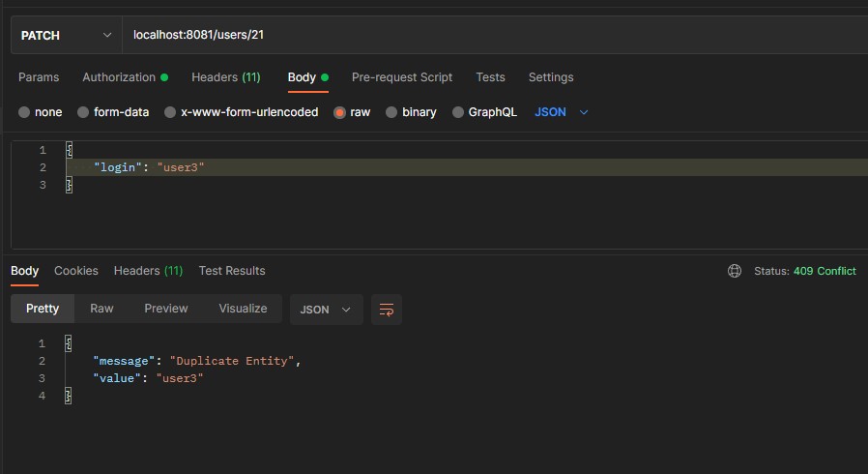Open the response Cookies tab

(75, 271)
